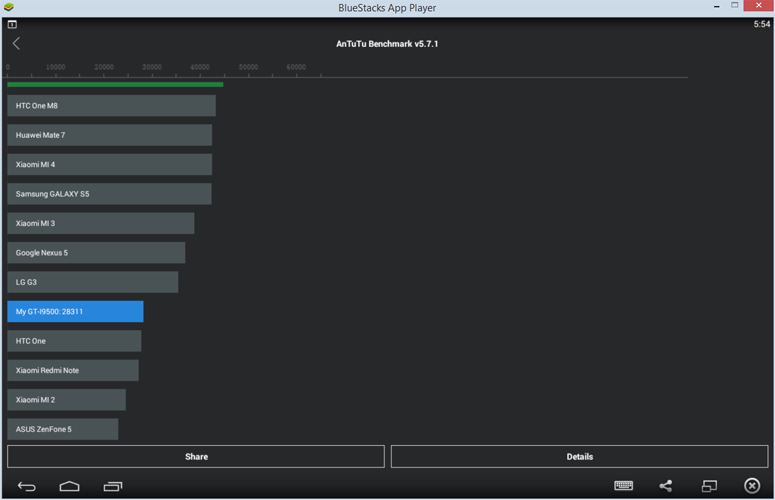Viewport: 775px width, 500px height.
Task: Click the green top score bar
Action: 115,84
